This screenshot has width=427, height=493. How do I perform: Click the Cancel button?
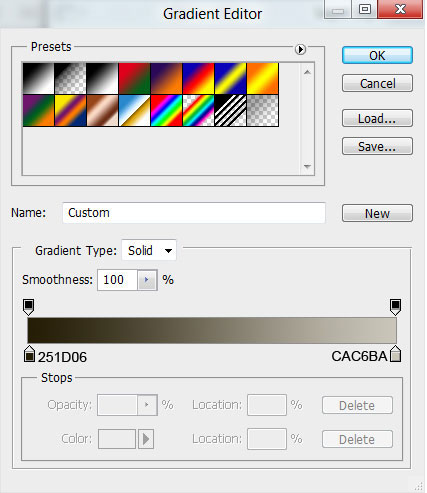(x=377, y=83)
